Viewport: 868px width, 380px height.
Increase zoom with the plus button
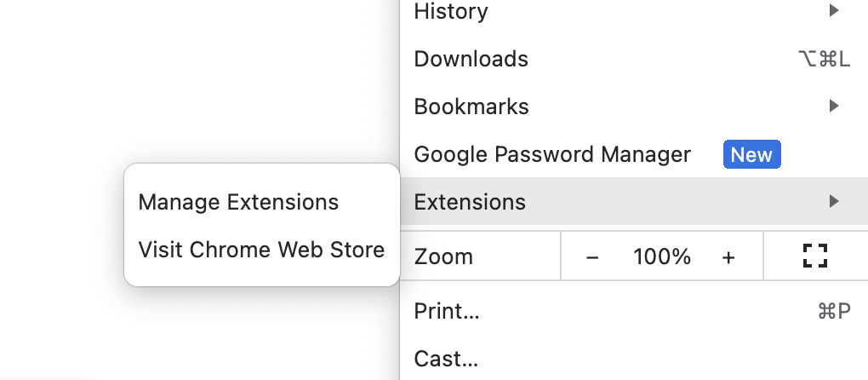[728, 256]
